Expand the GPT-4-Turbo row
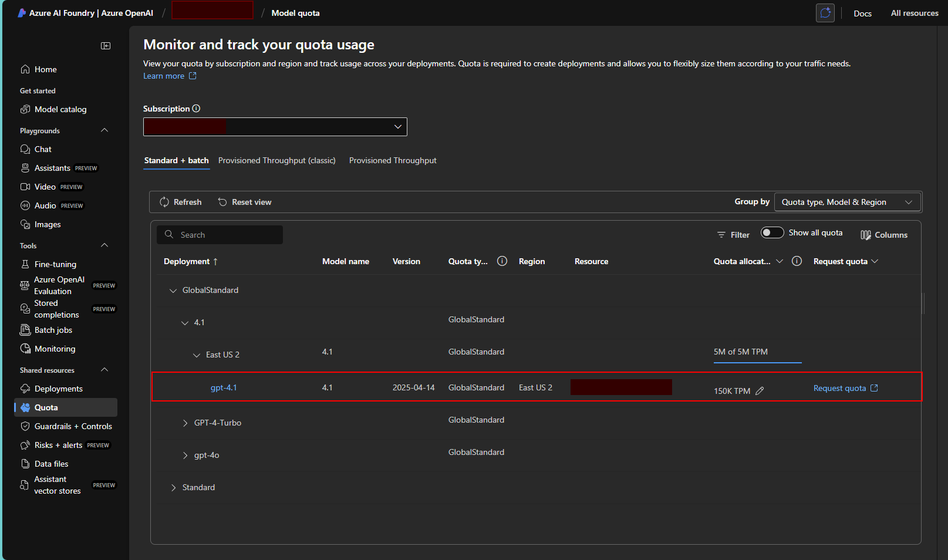The width and height of the screenshot is (948, 560). coord(185,423)
